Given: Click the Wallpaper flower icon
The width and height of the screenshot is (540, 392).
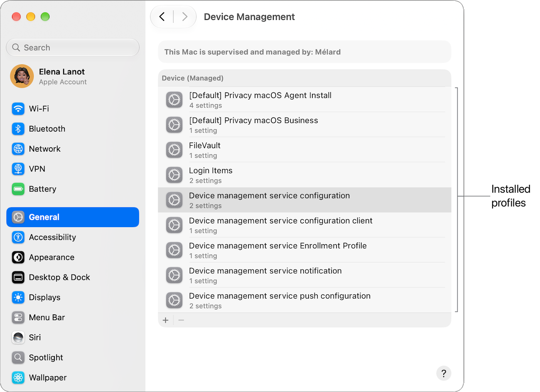Looking at the screenshot, I should 18,377.
